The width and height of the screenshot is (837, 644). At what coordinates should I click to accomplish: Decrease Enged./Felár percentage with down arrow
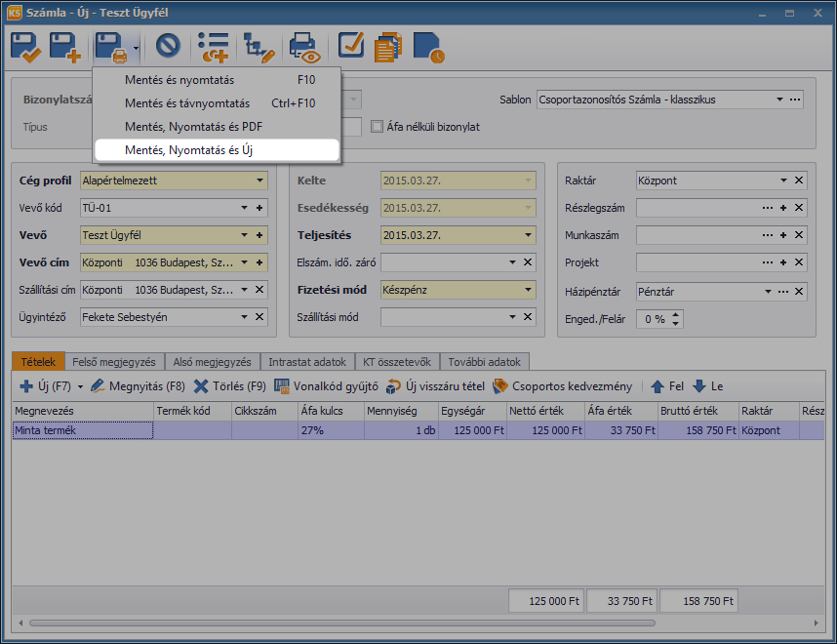pos(676,324)
